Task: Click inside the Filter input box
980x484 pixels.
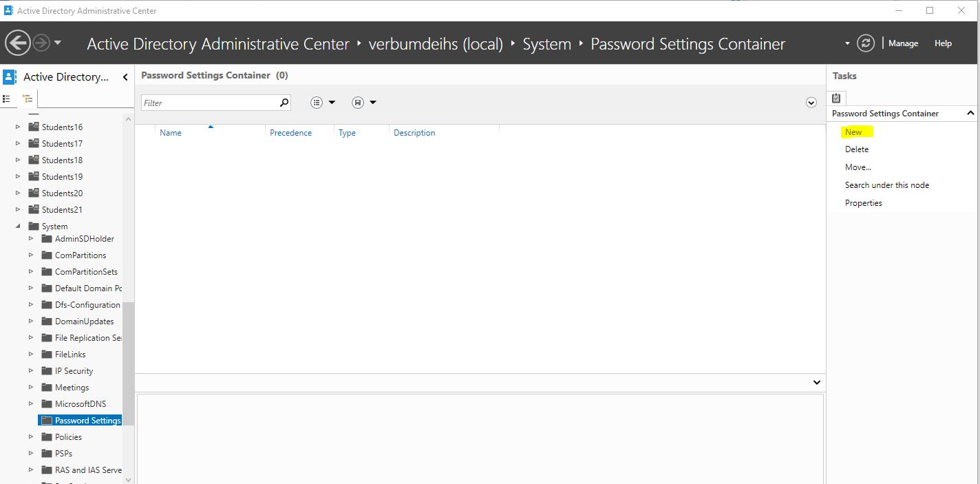Action: click(x=206, y=102)
